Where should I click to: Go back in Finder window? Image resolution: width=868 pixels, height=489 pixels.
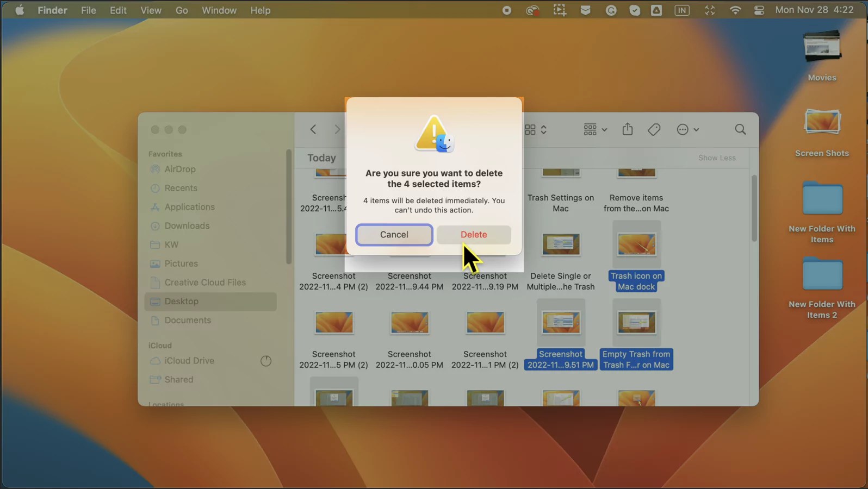[313, 129]
